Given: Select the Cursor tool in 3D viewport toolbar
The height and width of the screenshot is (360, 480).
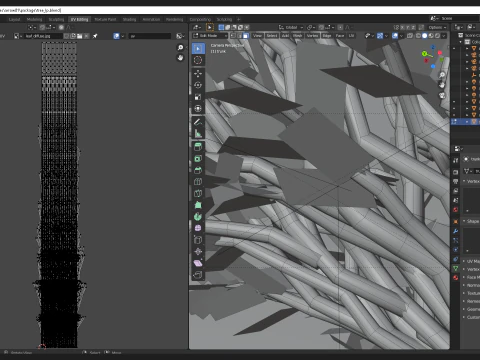Looking at the screenshot, I should tap(198, 60).
